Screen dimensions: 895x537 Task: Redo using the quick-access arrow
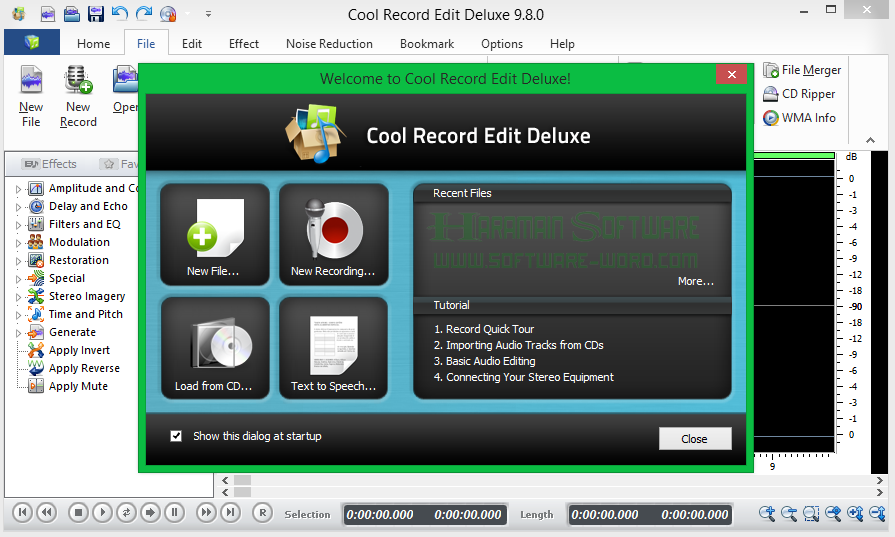(x=144, y=13)
